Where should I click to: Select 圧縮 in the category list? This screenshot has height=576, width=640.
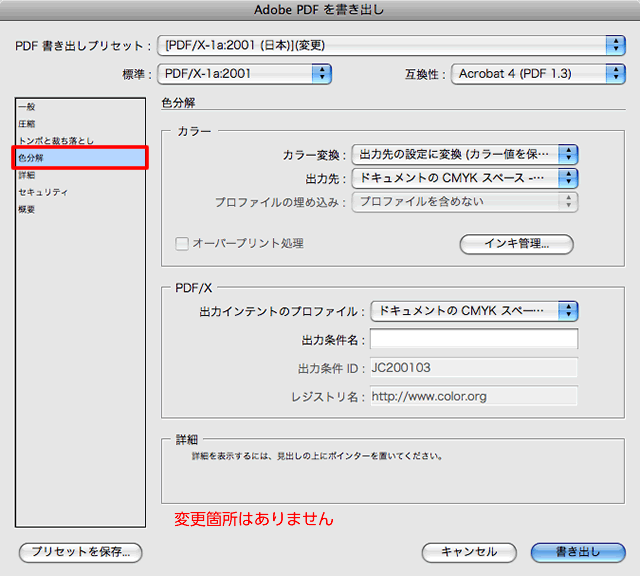pyautogui.click(x=80, y=124)
